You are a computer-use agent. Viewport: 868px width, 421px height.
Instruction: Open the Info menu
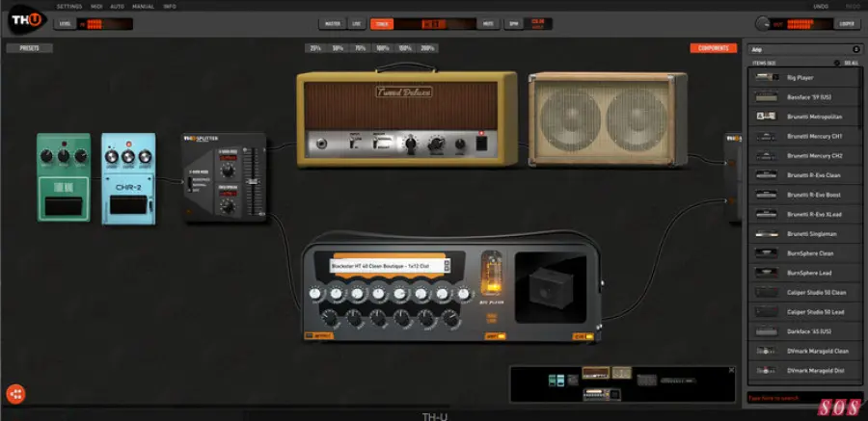170,7
